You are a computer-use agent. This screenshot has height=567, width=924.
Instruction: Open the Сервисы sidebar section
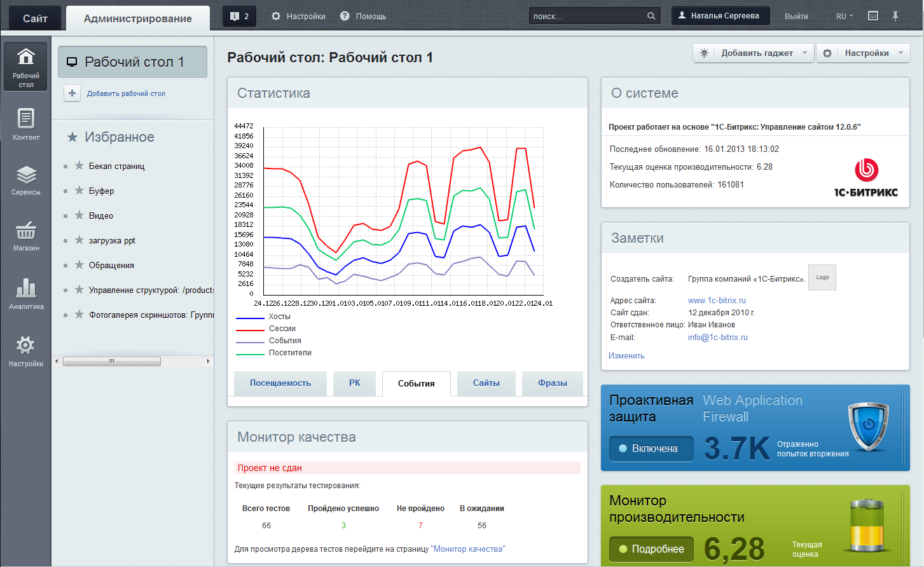coord(25,180)
